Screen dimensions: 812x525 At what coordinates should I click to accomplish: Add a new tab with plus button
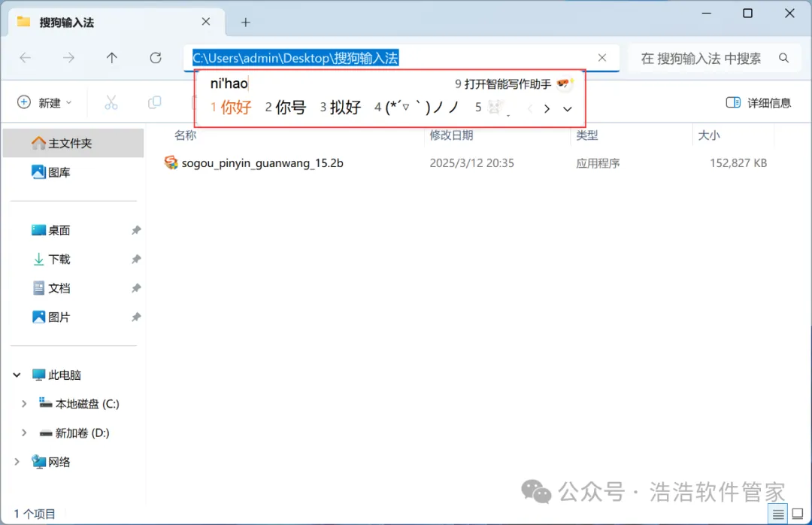245,23
